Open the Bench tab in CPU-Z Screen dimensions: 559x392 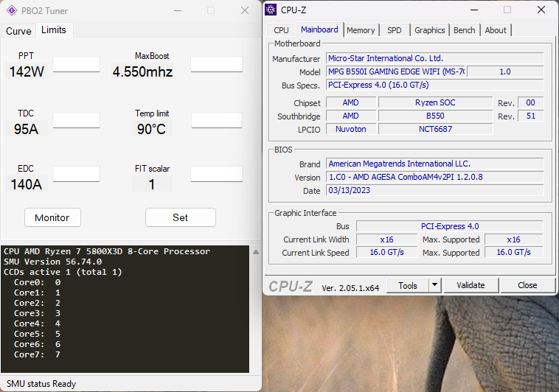pyautogui.click(x=464, y=30)
